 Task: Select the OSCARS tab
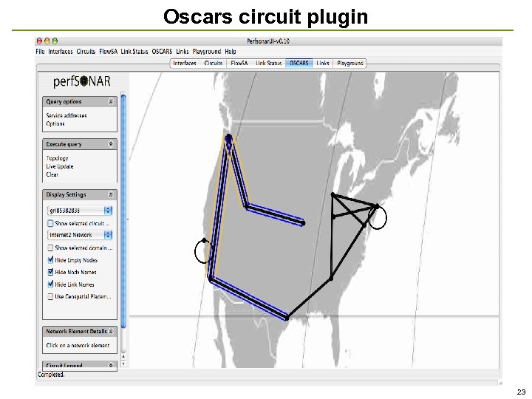(x=299, y=63)
